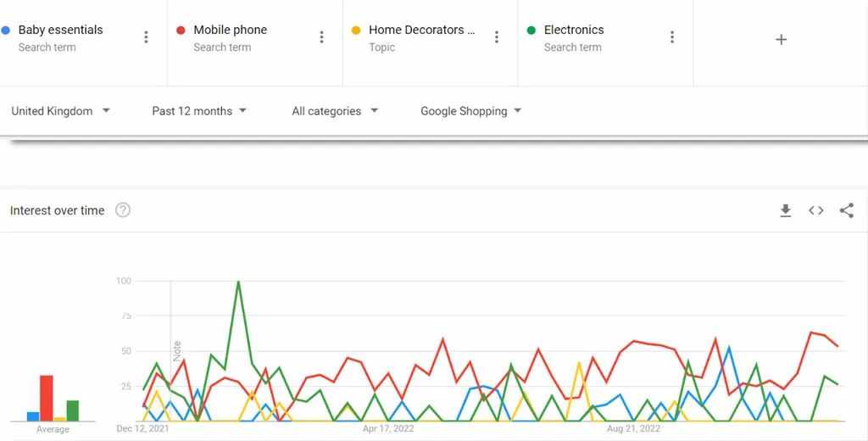This screenshot has height=441, width=868.
Task: Add a new comparison term with plus icon
Action: point(781,39)
